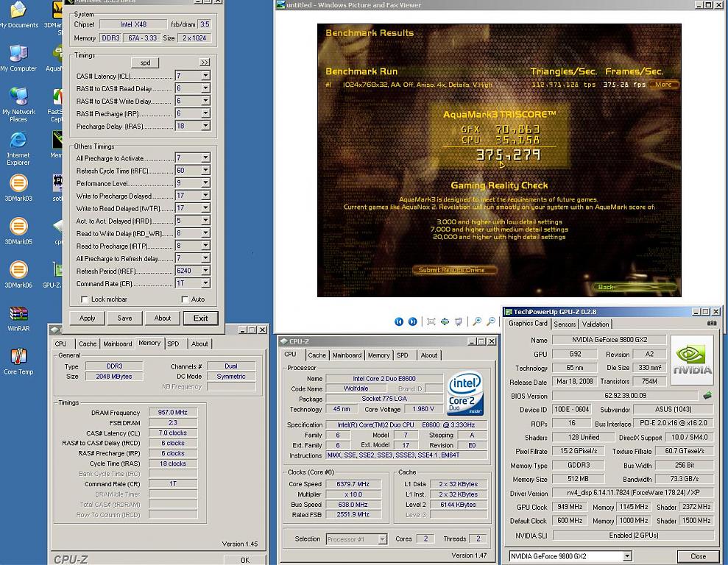Toggle Auto checkbox in Memset
This screenshot has height=565, width=728.
tap(185, 299)
